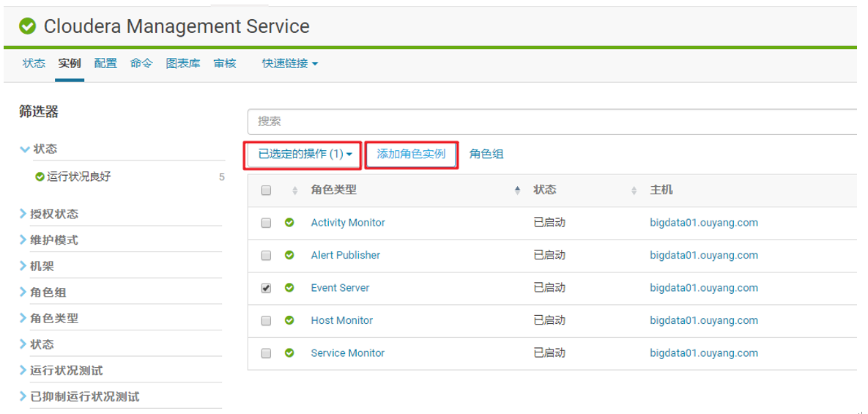Open the Host Monitor role link
Screen dimensions: 868x414
click(x=341, y=320)
